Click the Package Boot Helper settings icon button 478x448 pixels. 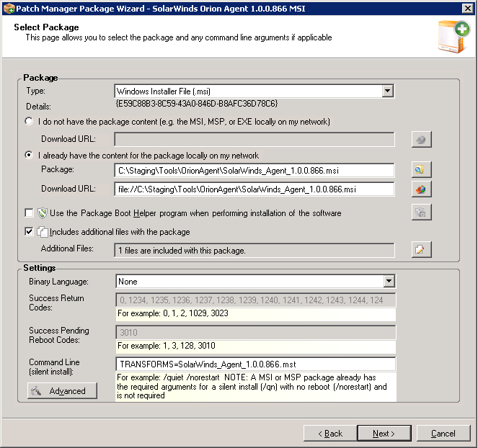pyautogui.click(x=421, y=212)
